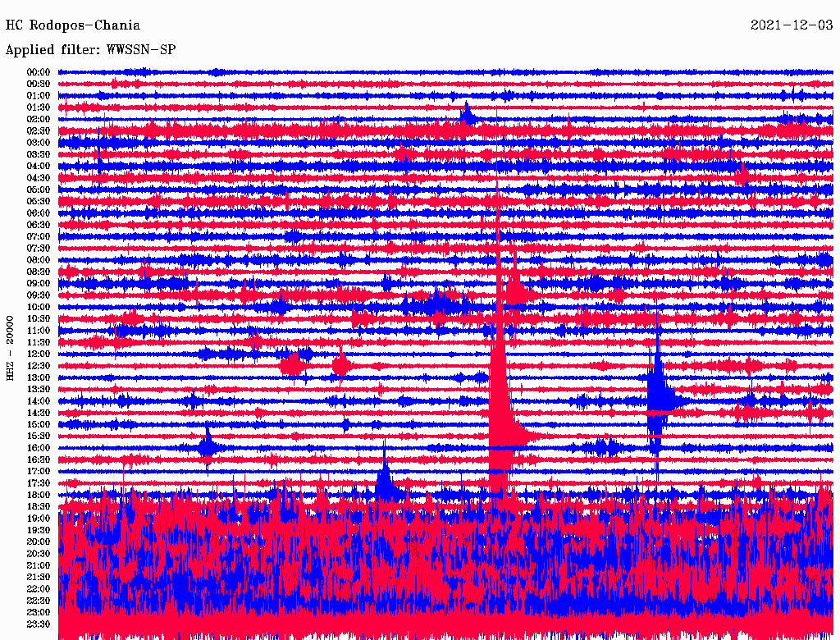Image resolution: width=840 pixels, height=640 pixels.
Task: Click the 23:00 time label
Action: 39,612
